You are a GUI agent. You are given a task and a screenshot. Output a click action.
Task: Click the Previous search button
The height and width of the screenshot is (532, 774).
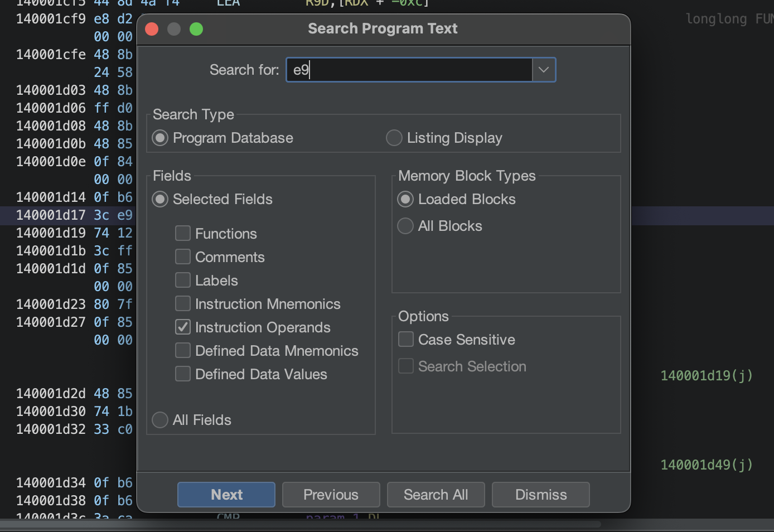coord(331,495)
